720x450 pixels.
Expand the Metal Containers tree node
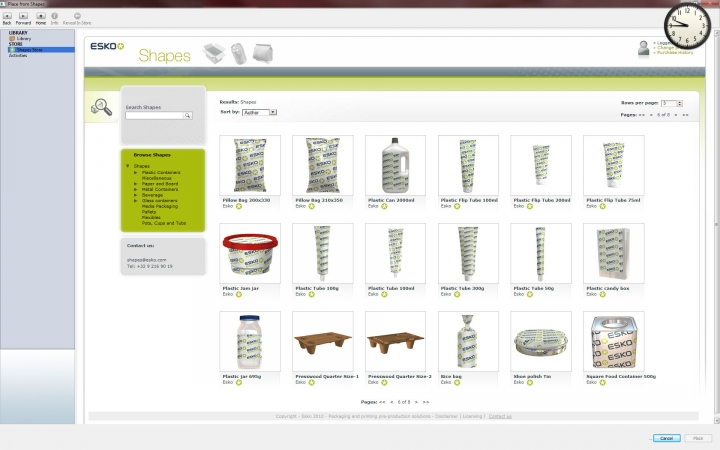point(135,189)
